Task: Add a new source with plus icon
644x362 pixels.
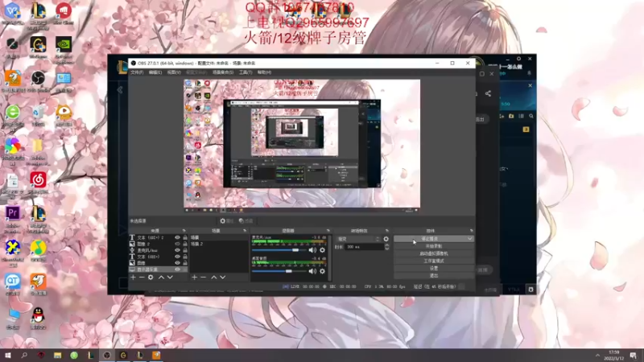Action: click(x=133, y=278)
